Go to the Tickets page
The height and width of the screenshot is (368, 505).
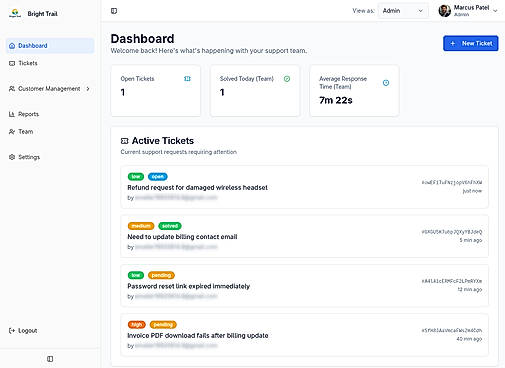(50, 63)
